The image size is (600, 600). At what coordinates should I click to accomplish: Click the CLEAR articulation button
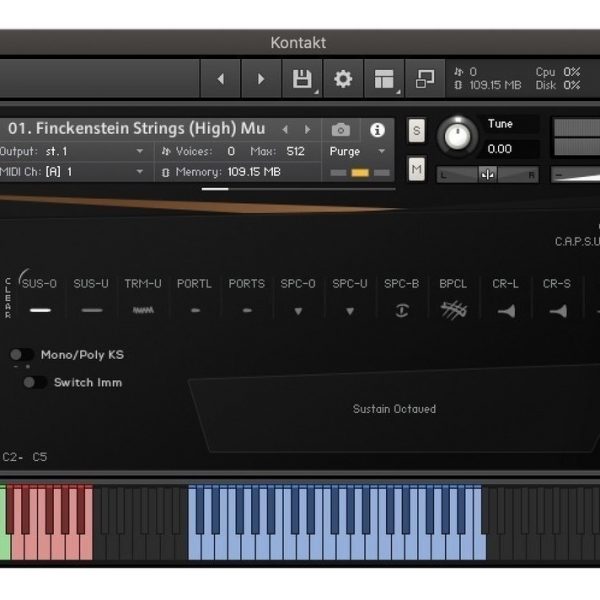pyautogui.click(x=8, y=298)
